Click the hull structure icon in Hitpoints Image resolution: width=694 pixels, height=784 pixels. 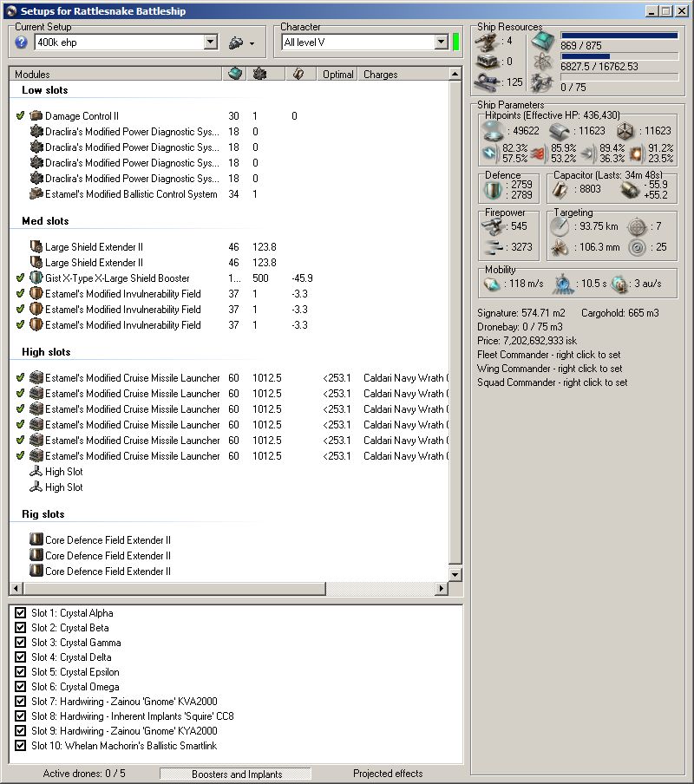click(625, 132)
